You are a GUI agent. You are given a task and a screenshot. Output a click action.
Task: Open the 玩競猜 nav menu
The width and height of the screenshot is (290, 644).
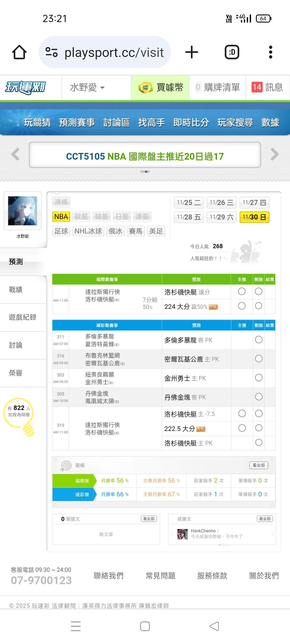point(37,123)
